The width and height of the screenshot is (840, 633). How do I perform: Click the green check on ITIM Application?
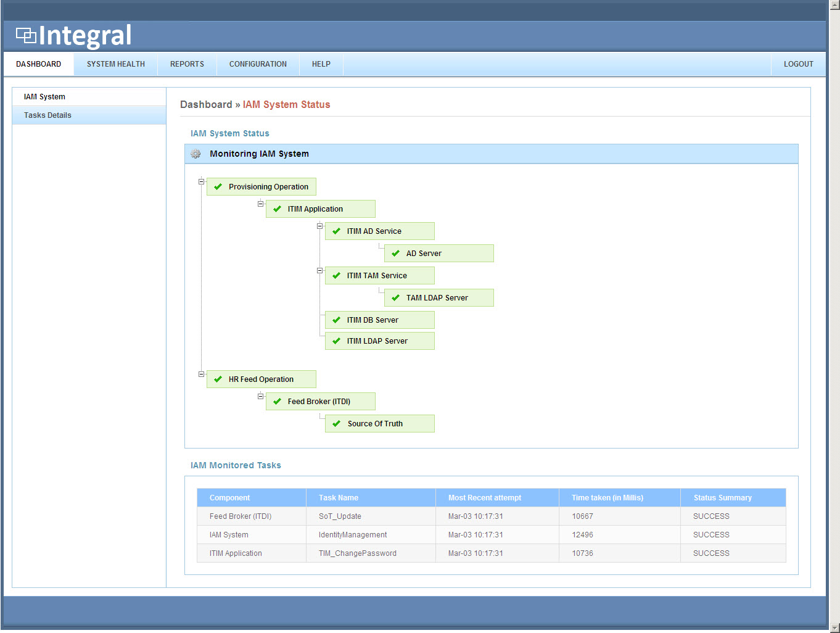tap(277, 209)
